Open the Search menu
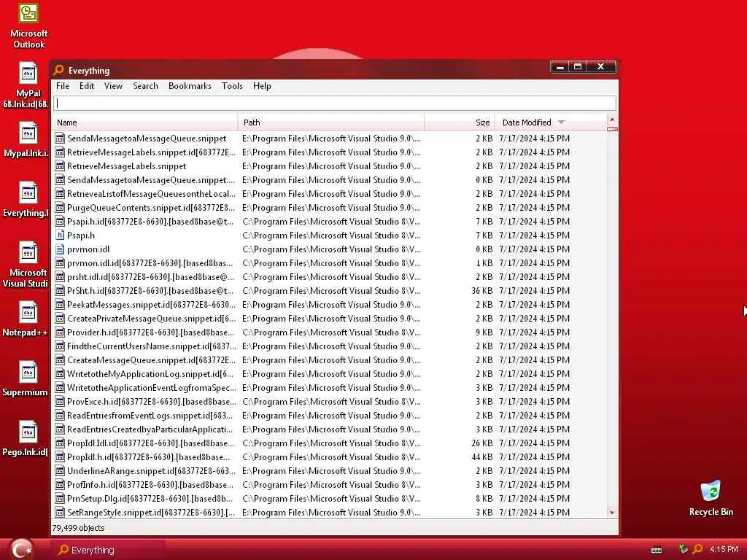 click(x=145, y=86)
